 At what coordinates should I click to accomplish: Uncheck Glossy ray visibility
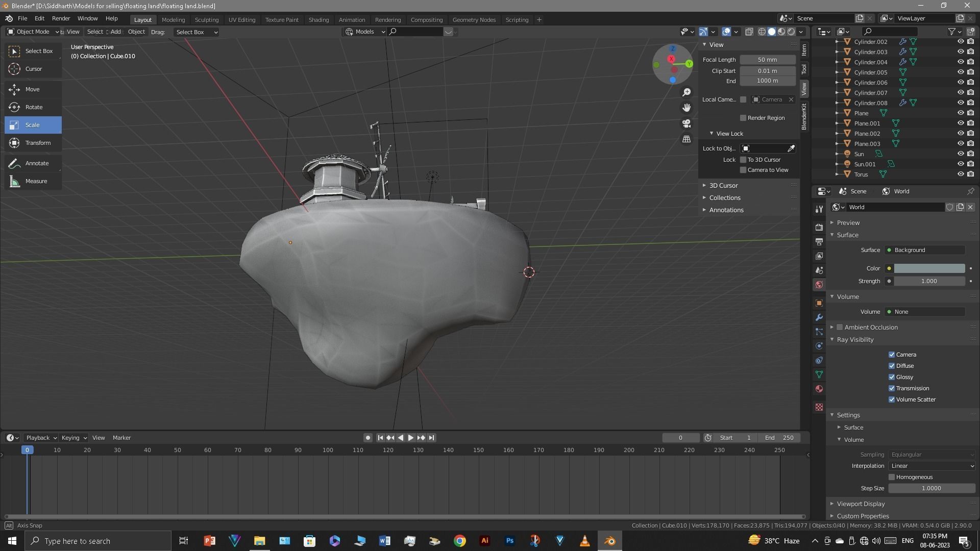(x=892, y=377)
